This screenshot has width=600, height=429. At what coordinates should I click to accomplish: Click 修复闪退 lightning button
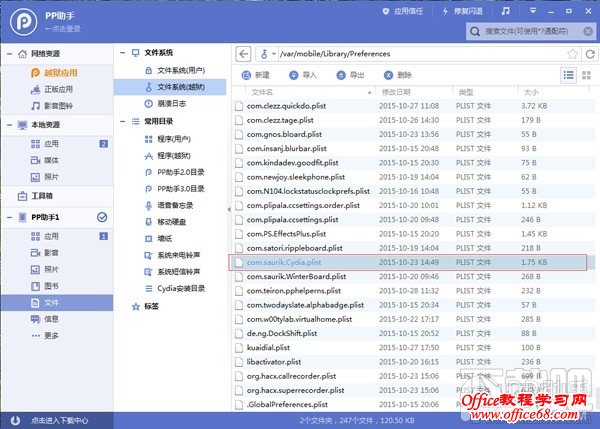coord(462,11)
